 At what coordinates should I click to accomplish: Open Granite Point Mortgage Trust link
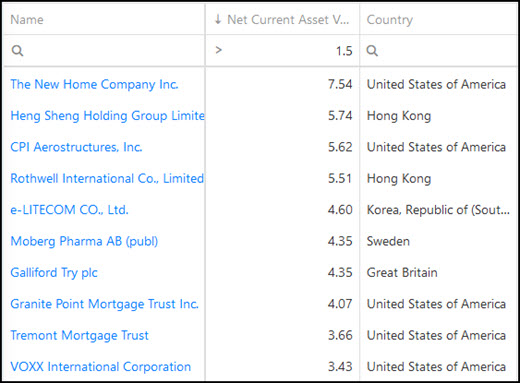[x=104, y=304]
